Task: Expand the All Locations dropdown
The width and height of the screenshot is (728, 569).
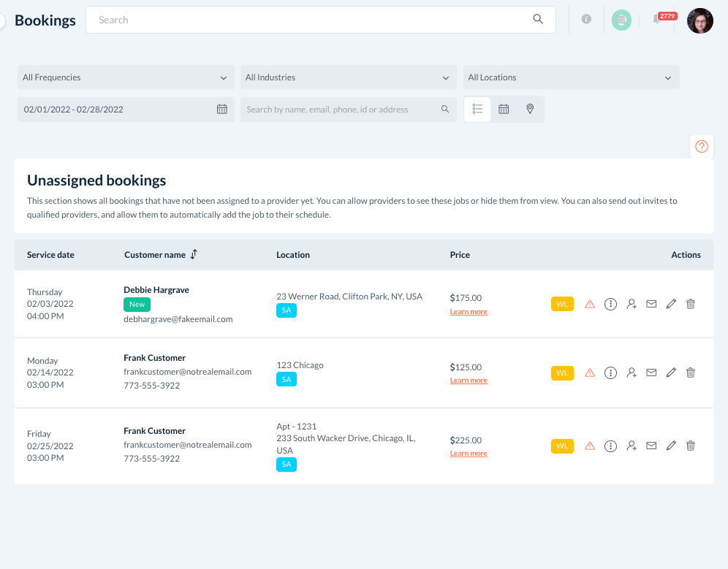Action: click(x=570, y=77)
